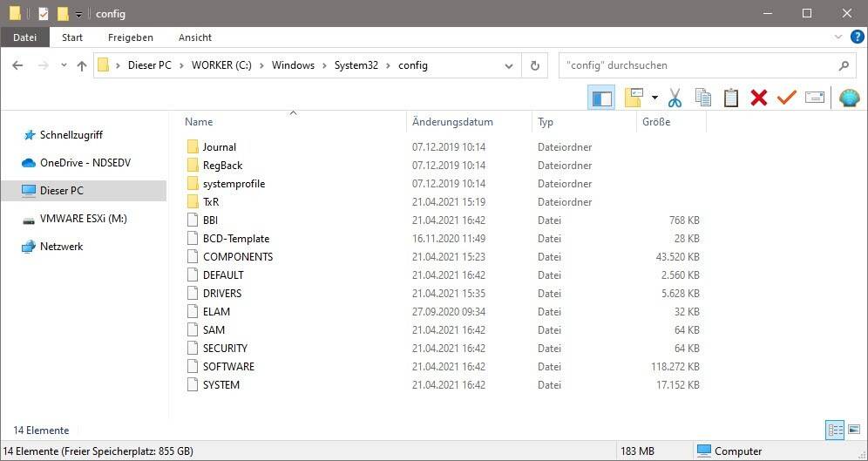This screenshot has width=868, height=461.
Task: Click the Copy icon in the toolbar
Action: [702, 98]
